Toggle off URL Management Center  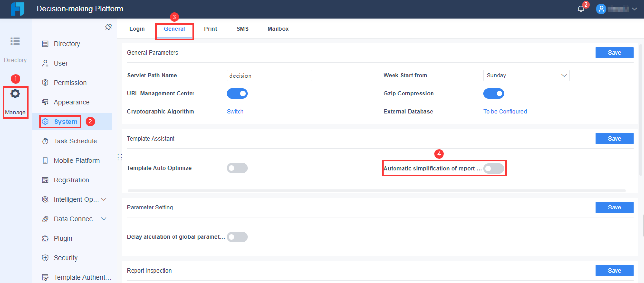coord(237,93)
